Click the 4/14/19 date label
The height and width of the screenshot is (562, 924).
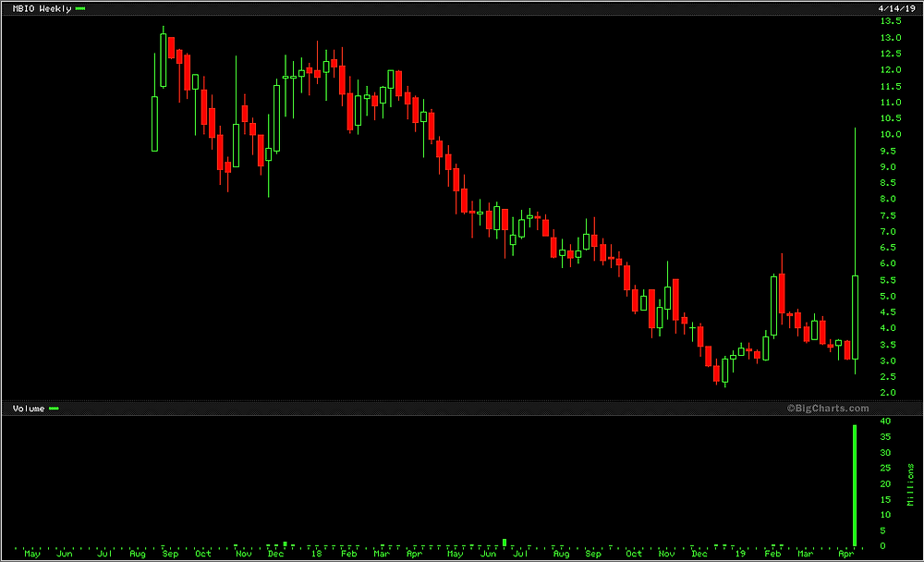896,8
